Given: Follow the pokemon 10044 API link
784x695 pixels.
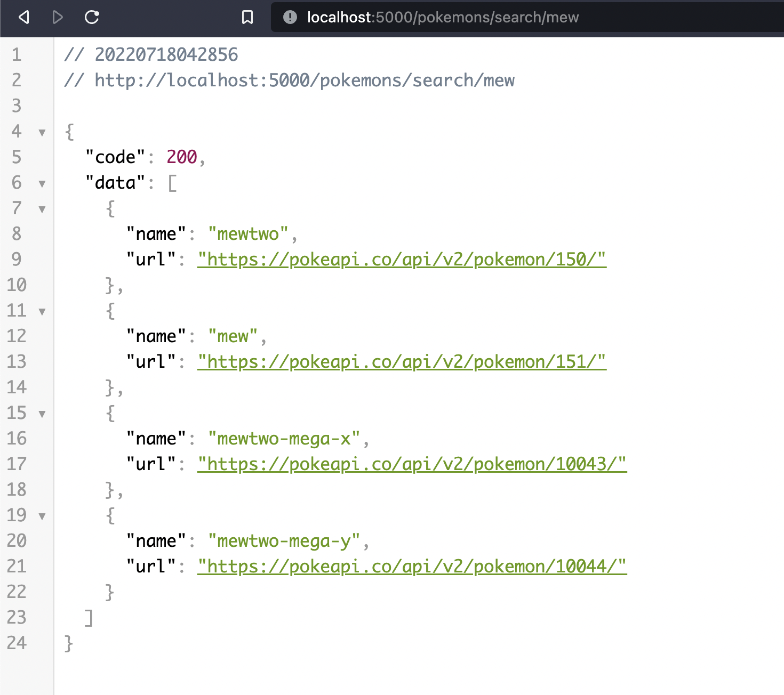Looking at the screenshot, I should point(412,567).
